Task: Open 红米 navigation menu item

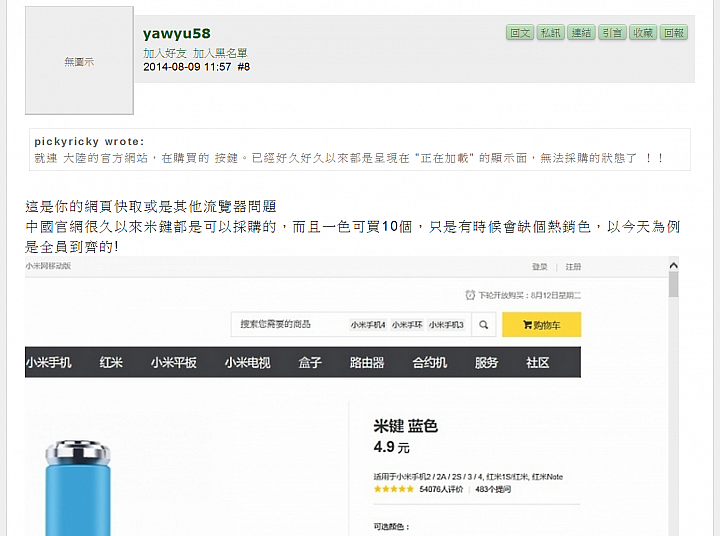Action: (111, 362)
